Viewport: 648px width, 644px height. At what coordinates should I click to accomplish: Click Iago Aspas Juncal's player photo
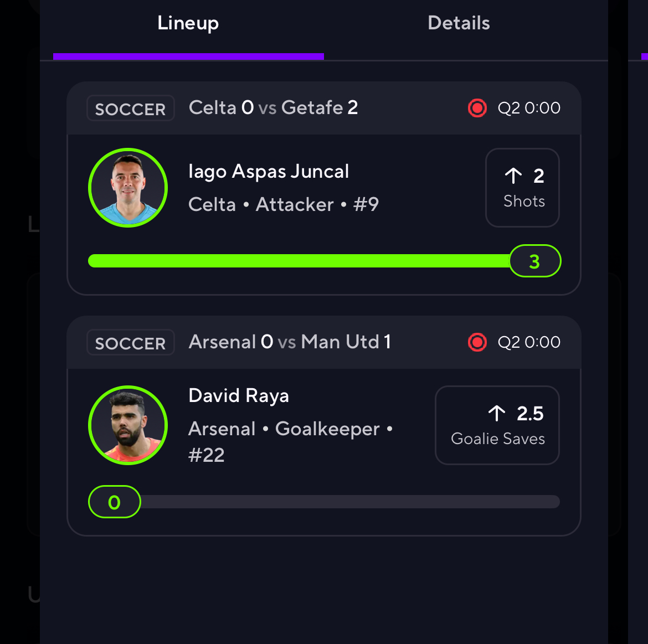(x=128, y=188)
